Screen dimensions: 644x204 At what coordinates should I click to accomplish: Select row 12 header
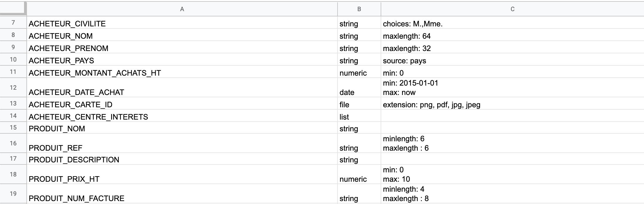[x=13, y=88]
